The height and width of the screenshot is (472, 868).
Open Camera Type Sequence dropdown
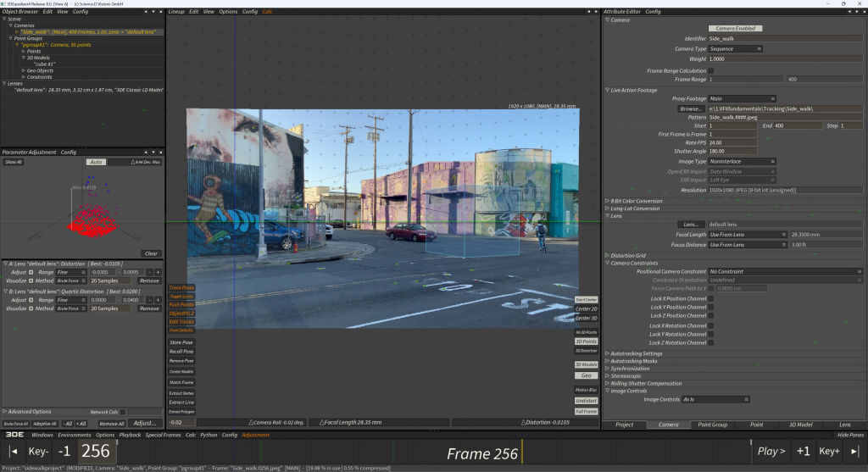click(735, 48)
